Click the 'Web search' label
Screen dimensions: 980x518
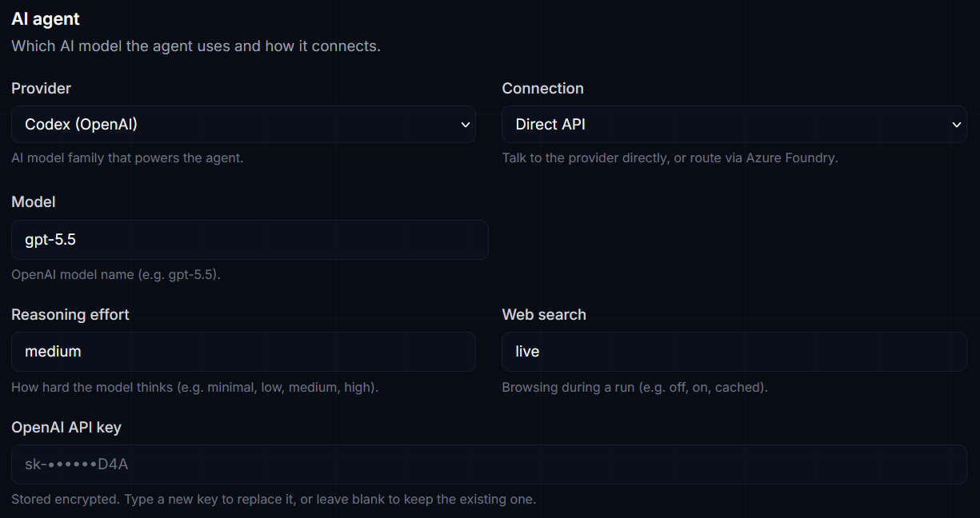click(x=544, y=314)
